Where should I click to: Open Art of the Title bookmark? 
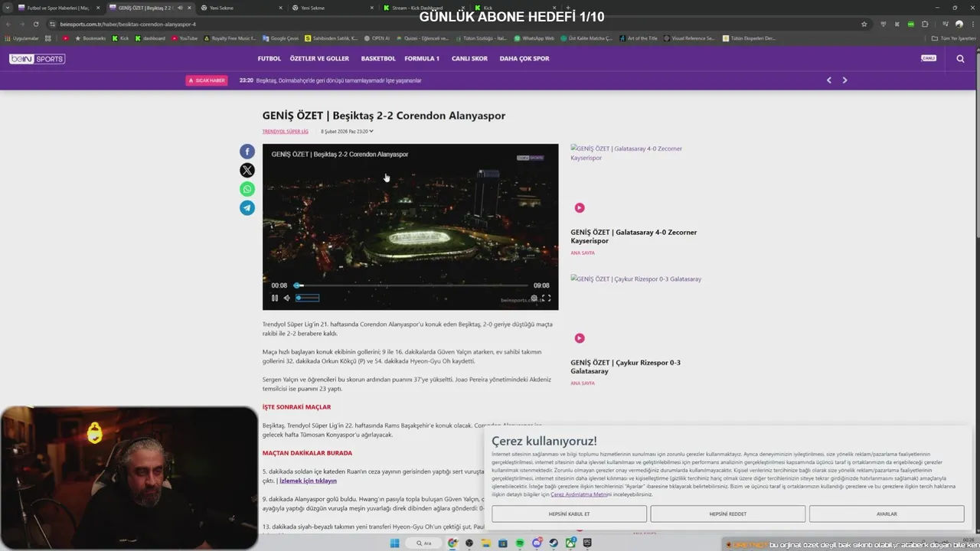pyautogui.click(x=639, y=38)
